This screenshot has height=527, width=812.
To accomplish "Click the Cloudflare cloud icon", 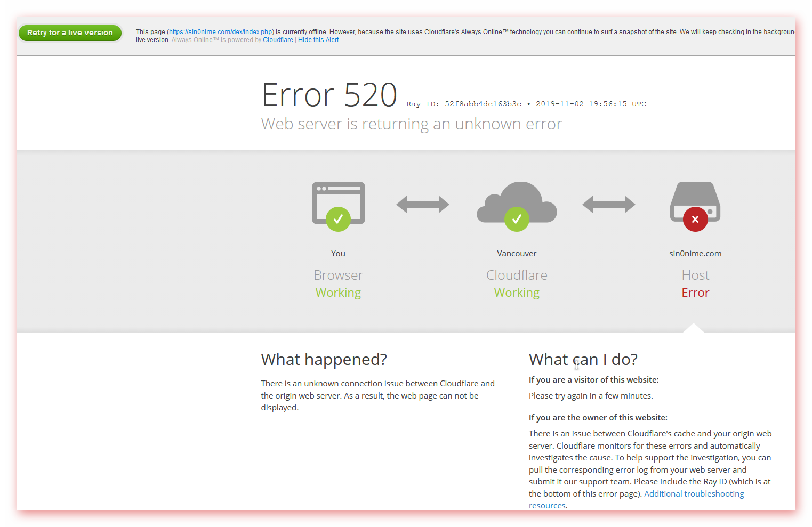I will coord(517,206).
